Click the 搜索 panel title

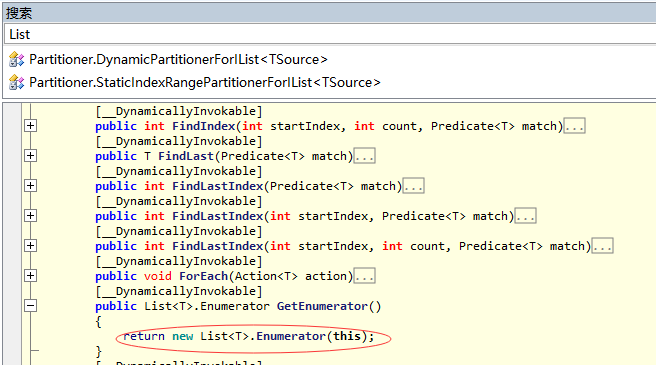tap(19, 13)
